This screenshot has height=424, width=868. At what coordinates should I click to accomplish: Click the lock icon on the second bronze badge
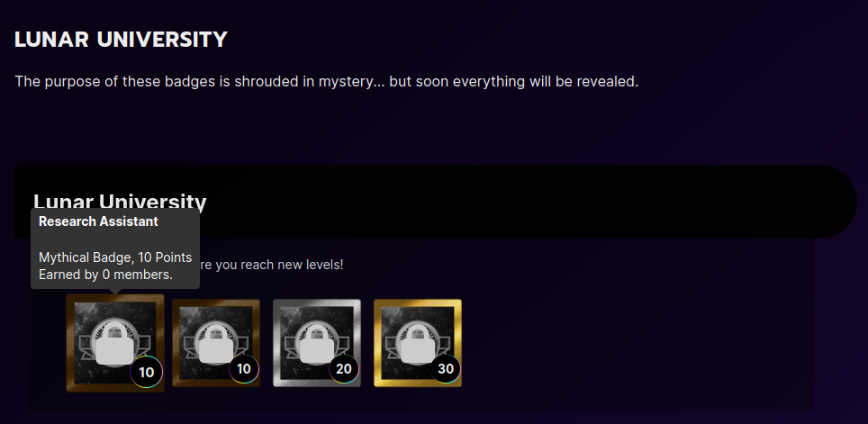(215, 343)
